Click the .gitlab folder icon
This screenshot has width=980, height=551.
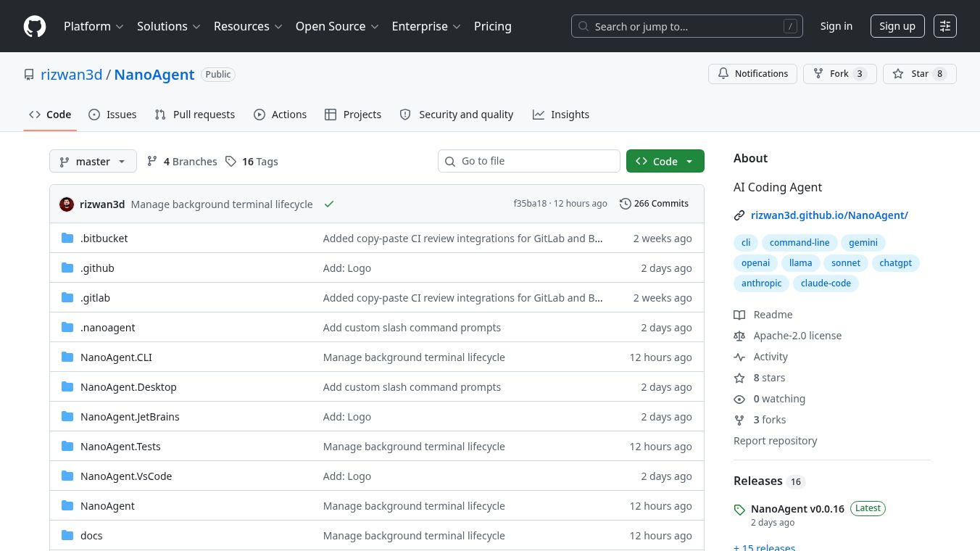(67, 297)
